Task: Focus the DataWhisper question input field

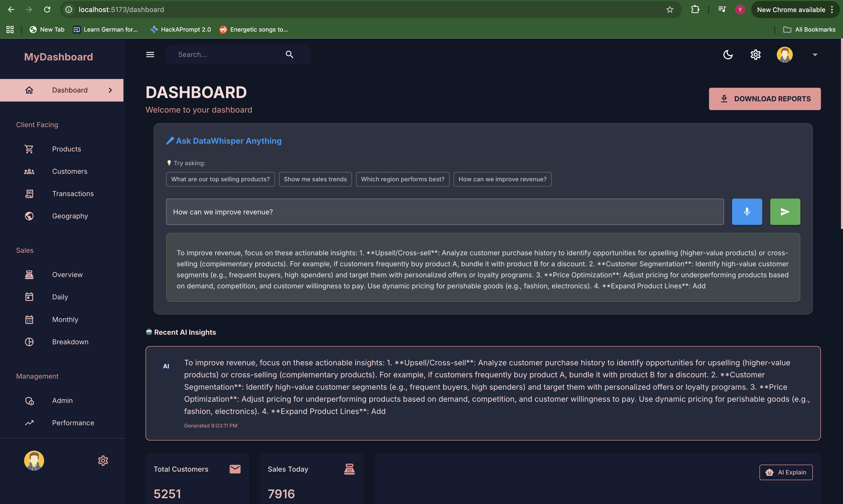Action: point(444,212)
